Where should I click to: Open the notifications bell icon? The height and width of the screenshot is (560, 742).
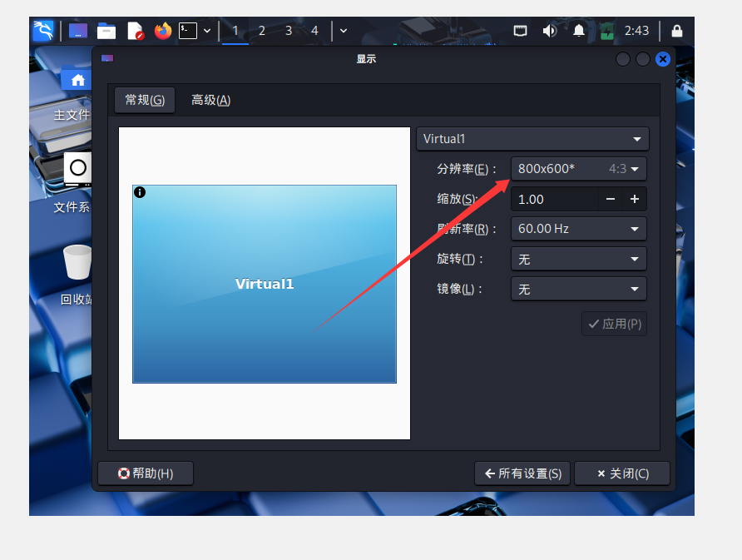[578, 31]
